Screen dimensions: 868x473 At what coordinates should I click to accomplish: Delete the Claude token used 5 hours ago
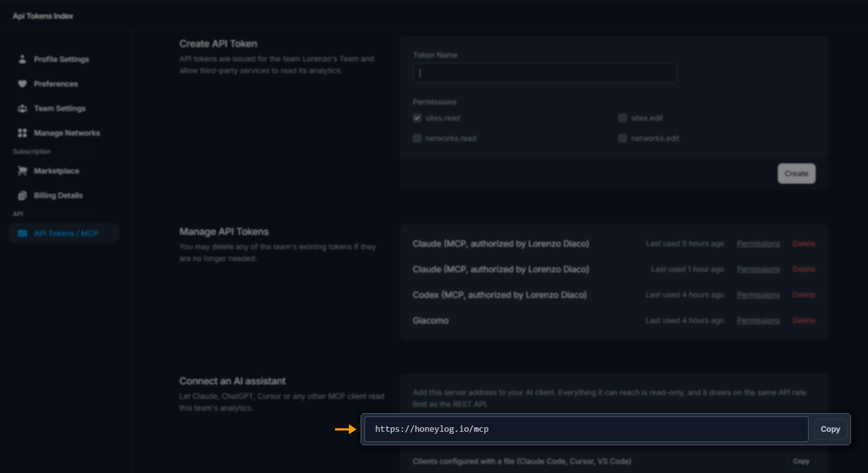(x=804, y=243)
